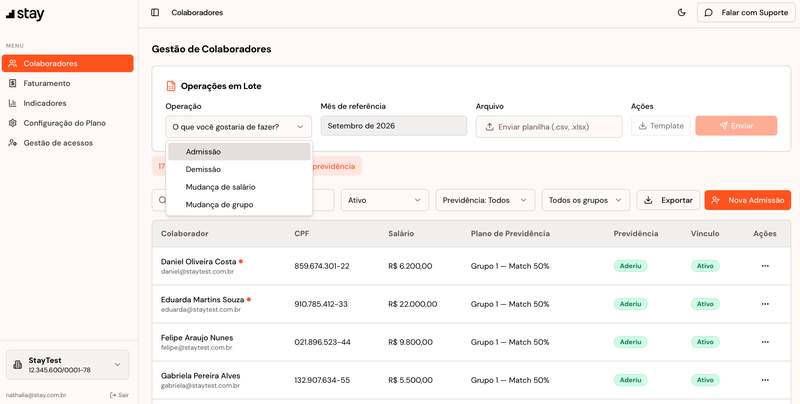
Task: Click the Setembro de 2026 field
Action: [393, 126]
